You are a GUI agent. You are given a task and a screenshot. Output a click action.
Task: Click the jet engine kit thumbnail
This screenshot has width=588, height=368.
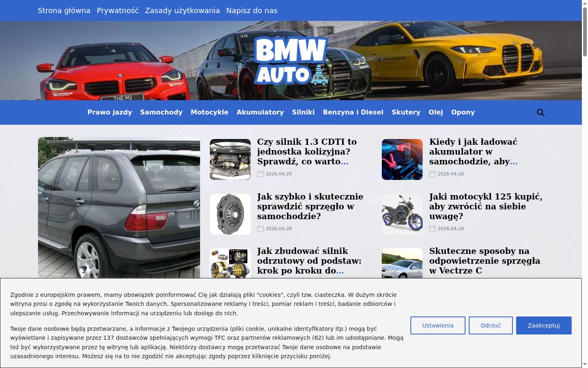[230, 263]
